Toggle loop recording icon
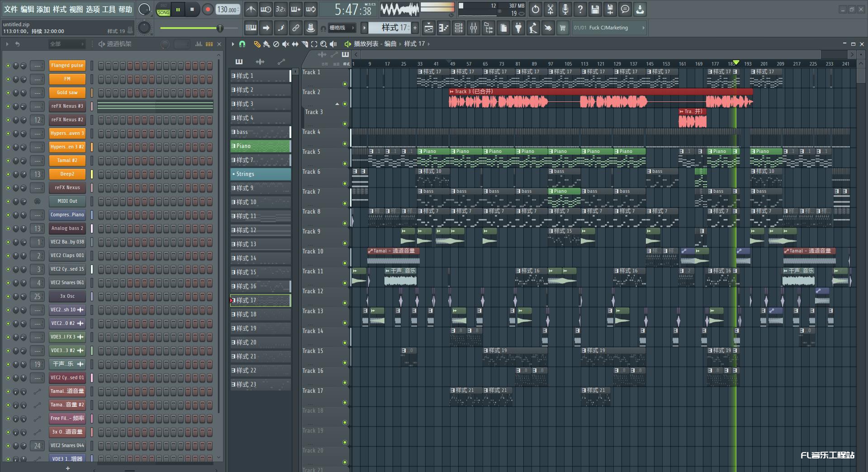 click(x=311, y=9)
